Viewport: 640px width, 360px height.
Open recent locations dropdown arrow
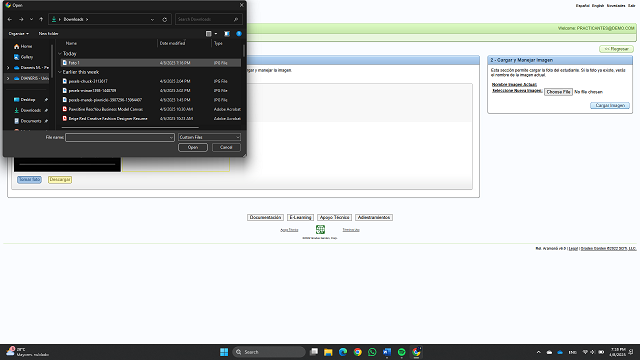click(x=31, y=19)
